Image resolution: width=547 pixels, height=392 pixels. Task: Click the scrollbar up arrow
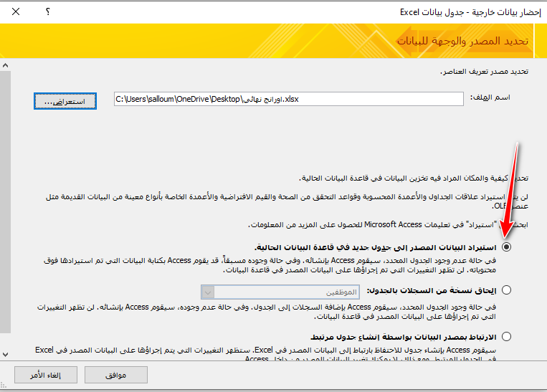coord(5,65)
